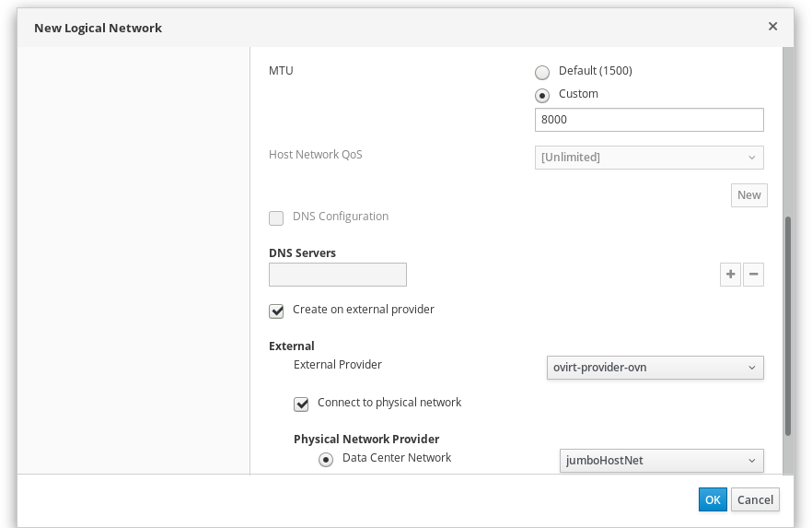The width and height of the screenshot is (812, 528).
Task: Click the New Logical Network title
Action: [x=98, y=28]
